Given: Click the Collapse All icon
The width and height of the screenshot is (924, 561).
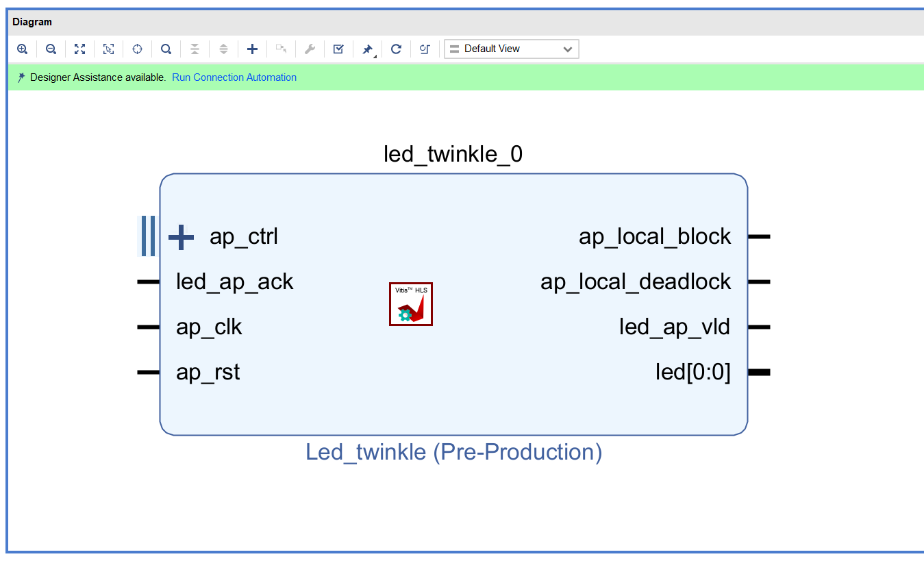Looking at the screenshot, I should (x=195, y=49).
